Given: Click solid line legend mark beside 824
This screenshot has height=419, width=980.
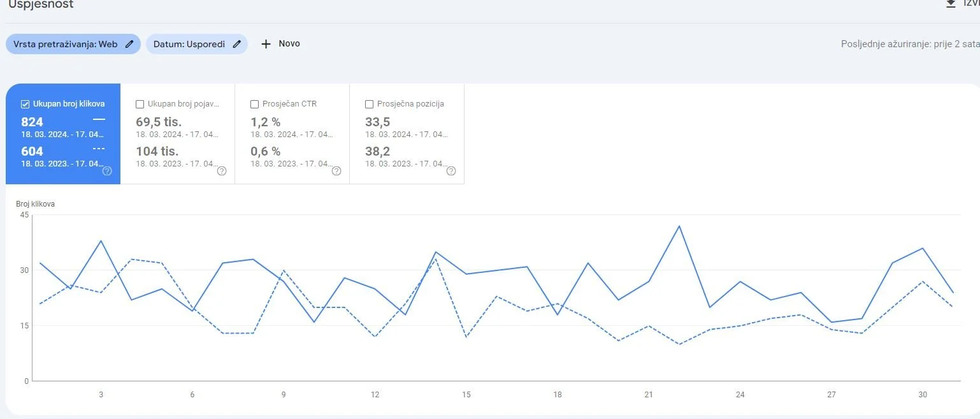Looking at the screenshot, I should click(x=99, y=119).
